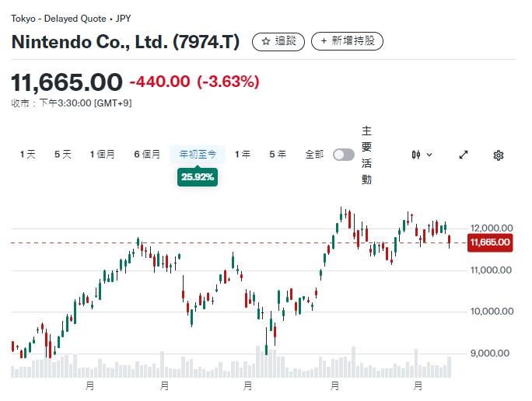Show the 5年 chart range

tap(278, 155)
